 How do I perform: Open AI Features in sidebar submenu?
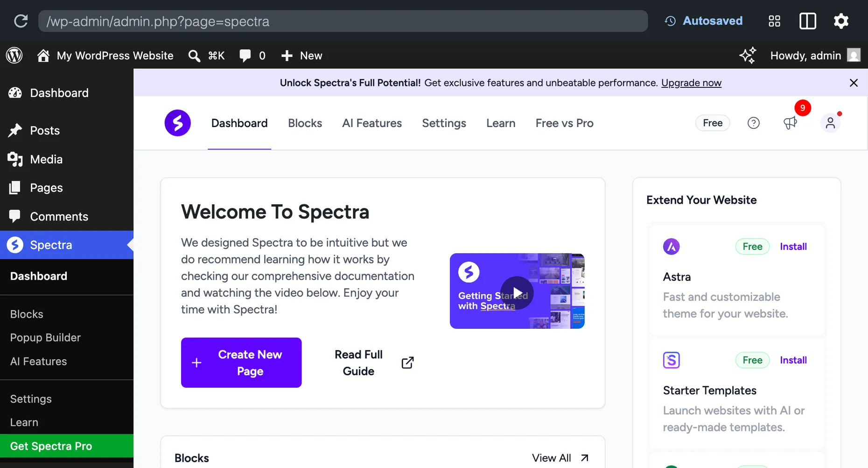pyautogui.click(x=38, y=362)
